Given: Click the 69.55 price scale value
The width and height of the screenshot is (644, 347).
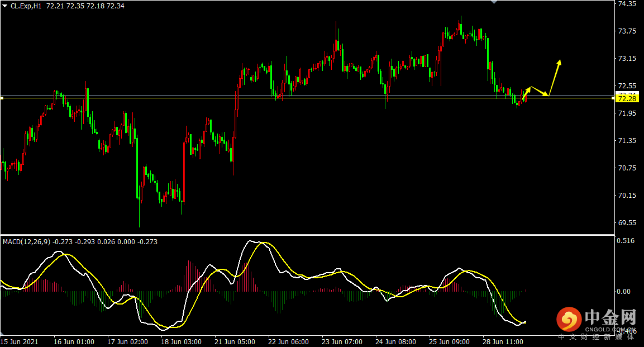Looking at the screenshot, I should pos(627,223).
